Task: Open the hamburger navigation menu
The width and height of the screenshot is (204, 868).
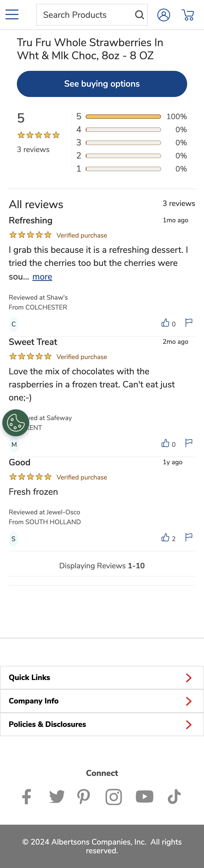Action: click(x=12, y=14)
